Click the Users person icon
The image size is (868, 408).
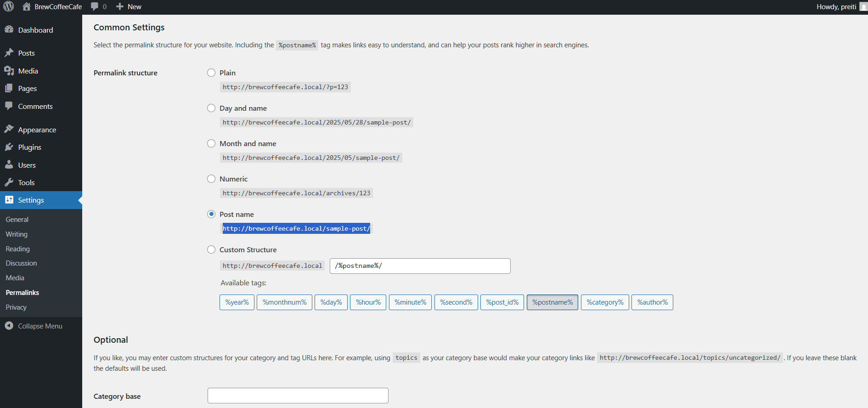pos(9,164)
